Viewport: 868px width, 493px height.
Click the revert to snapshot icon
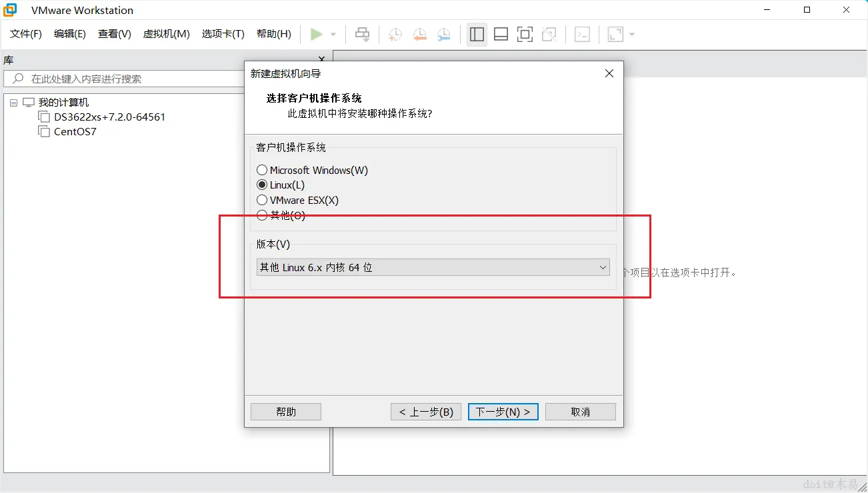click(x=419, y=34)
